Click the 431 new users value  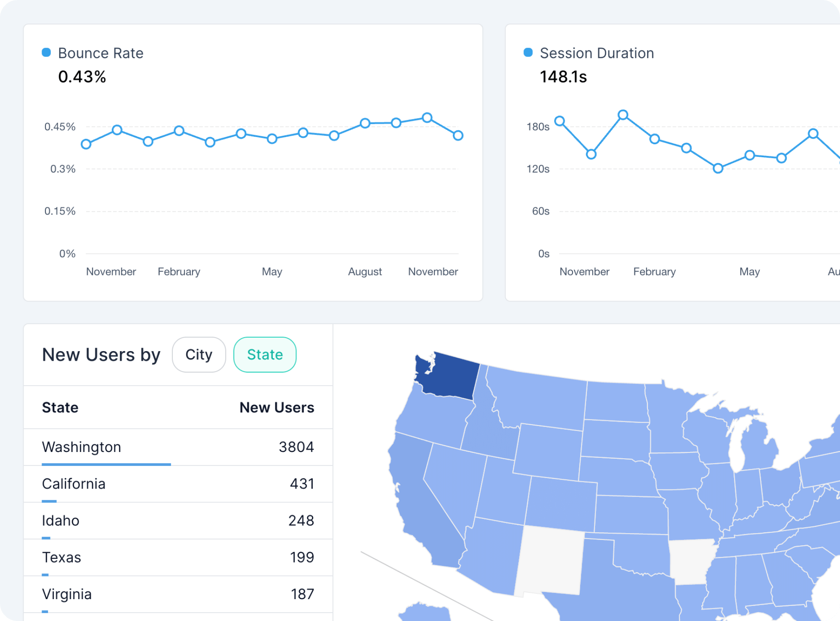point(302,484)
